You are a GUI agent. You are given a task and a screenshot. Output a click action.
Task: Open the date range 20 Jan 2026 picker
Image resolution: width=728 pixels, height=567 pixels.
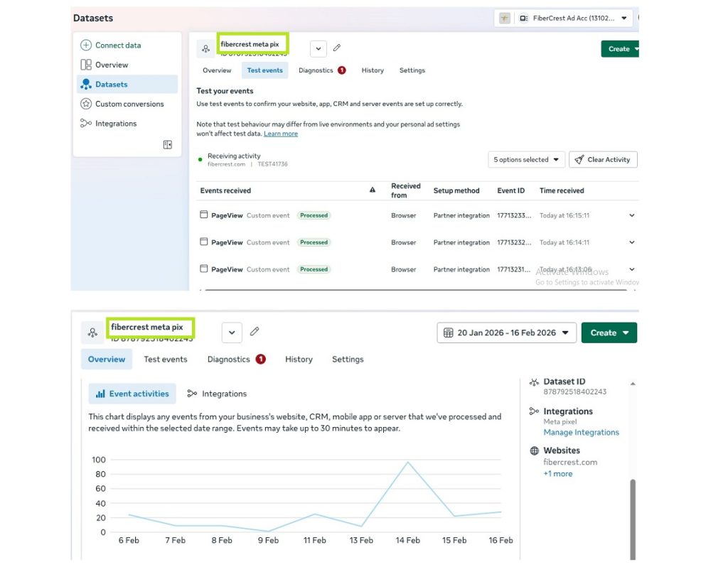(x=505, y=333)
